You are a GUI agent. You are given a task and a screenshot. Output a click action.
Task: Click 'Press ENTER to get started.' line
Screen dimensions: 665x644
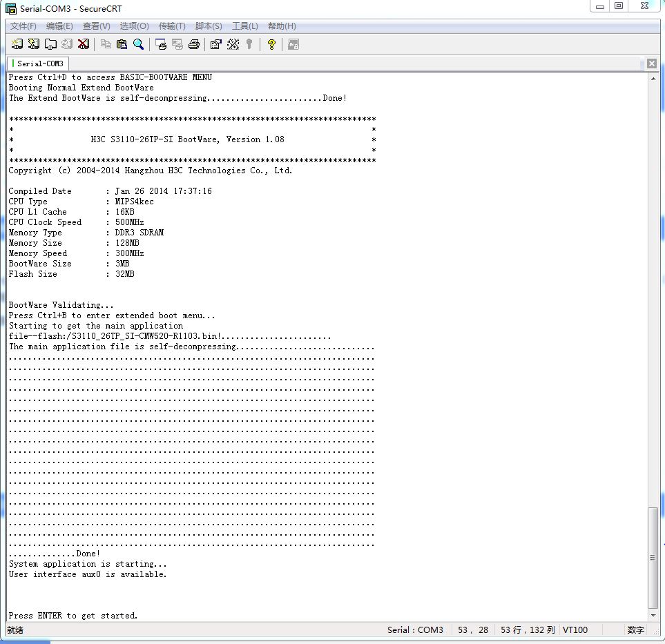pos(73,616)
